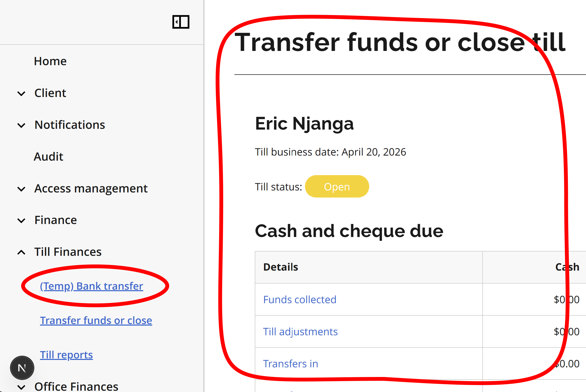Click the Details column header

[281, 267]
